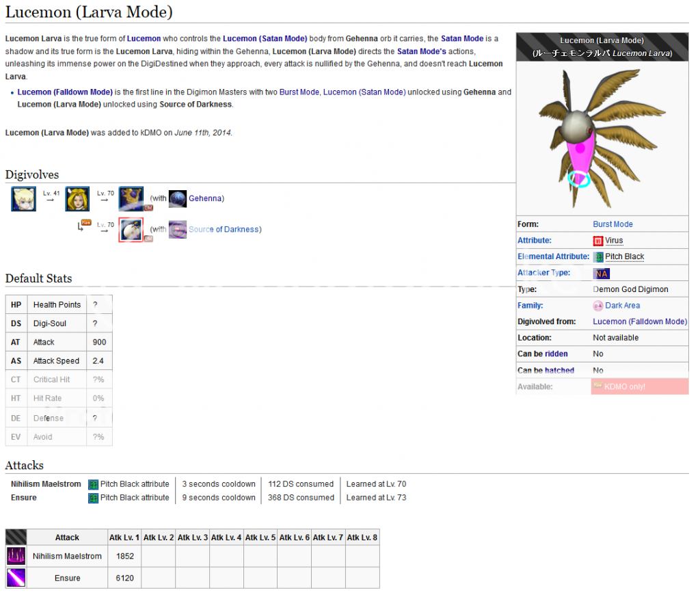The height and width of the screenshot is (595, 700).
Task: Open the Source of Darkness link in Digivolves
Action: tap(224, 229)
